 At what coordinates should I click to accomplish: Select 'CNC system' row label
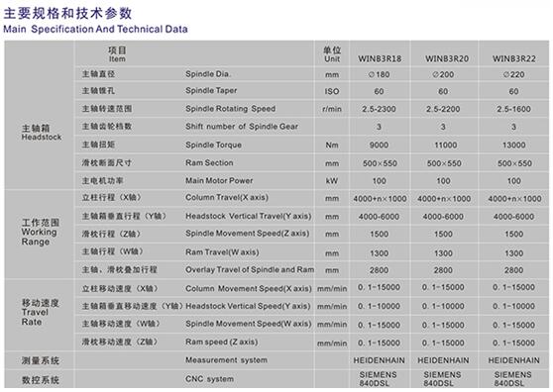click(x=209, y=379)
